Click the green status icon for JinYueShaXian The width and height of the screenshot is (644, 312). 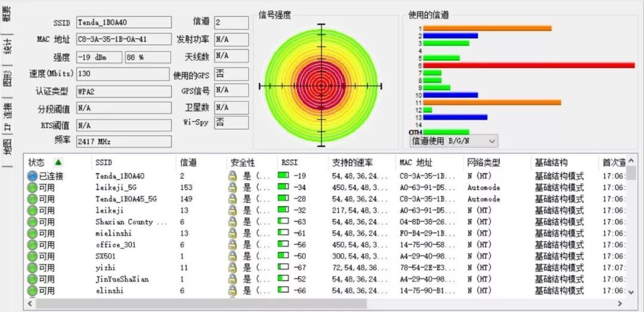[32, 279]
